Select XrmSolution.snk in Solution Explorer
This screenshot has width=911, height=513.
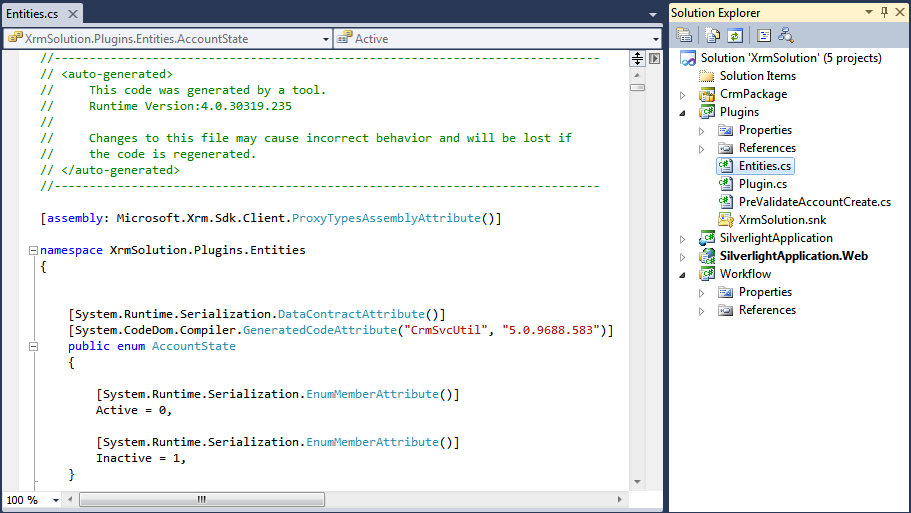pyautogui.click(x=782, y=220)
